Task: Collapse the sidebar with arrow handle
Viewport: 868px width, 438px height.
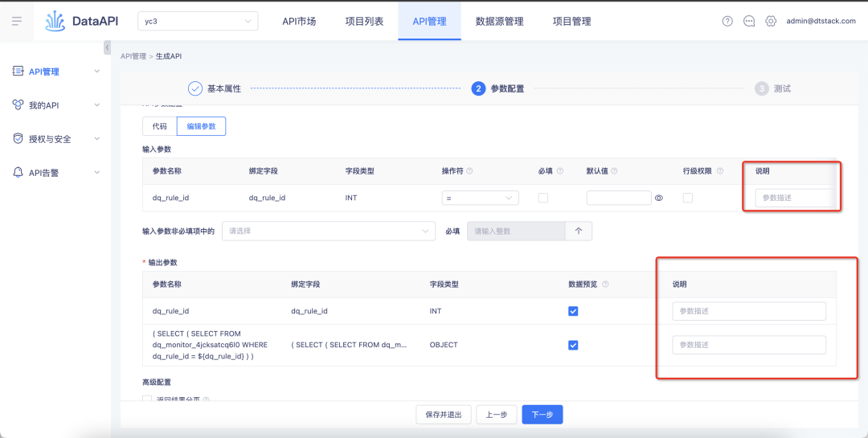Action: (108, 47)
